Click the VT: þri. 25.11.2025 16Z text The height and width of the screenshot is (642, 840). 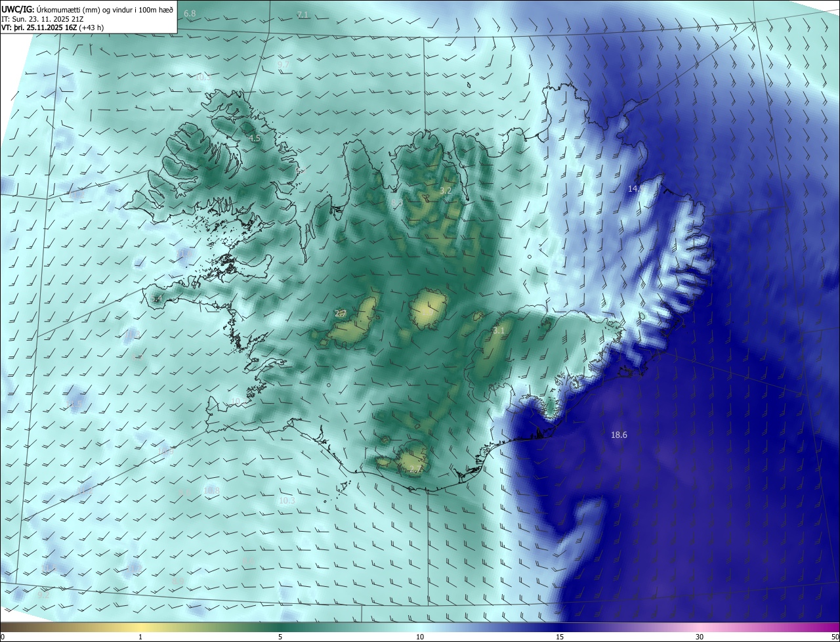52,28
